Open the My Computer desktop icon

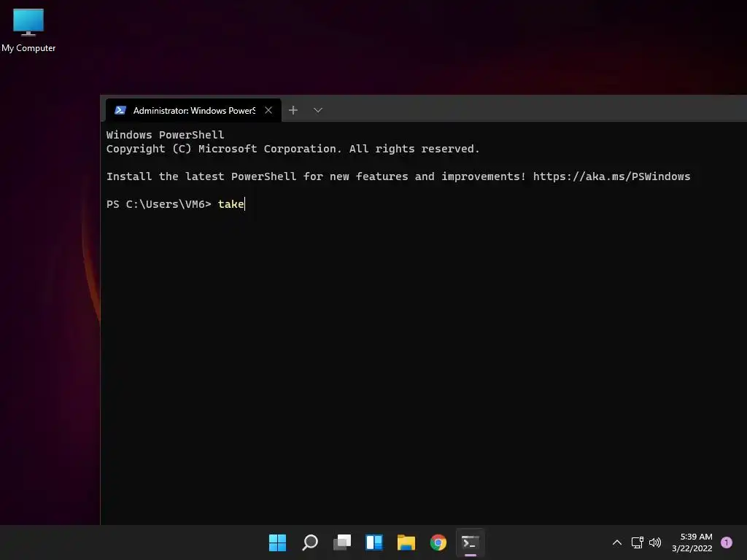[x=28, y=29]
